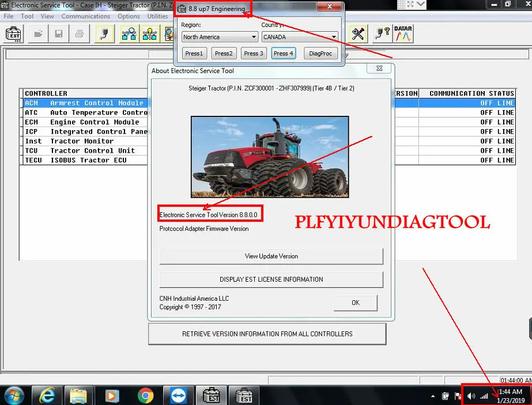Click the Windows Start orb
The height and width of the screenshot is (405, 532).
[14, 396]
